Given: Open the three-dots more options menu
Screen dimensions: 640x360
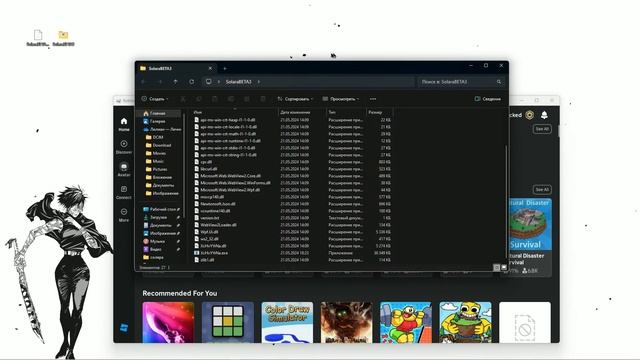Looking at the screenshot, I should [373, 99].
